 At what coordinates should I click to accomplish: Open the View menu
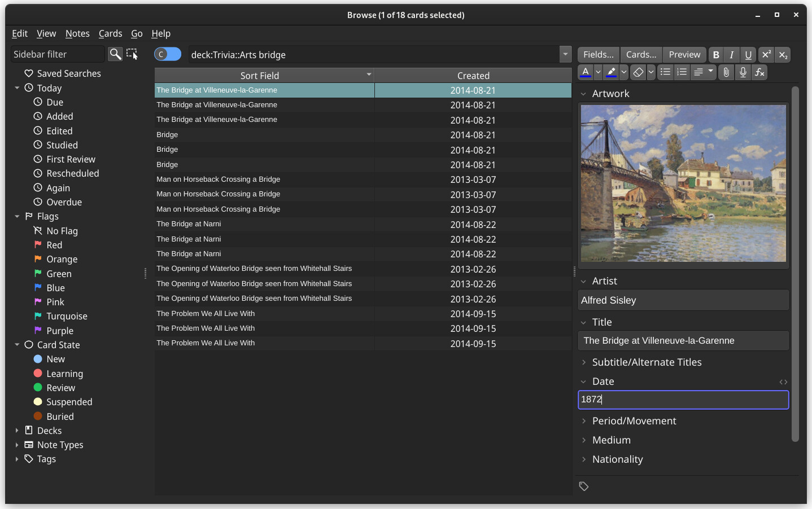(x=46, y=33)
